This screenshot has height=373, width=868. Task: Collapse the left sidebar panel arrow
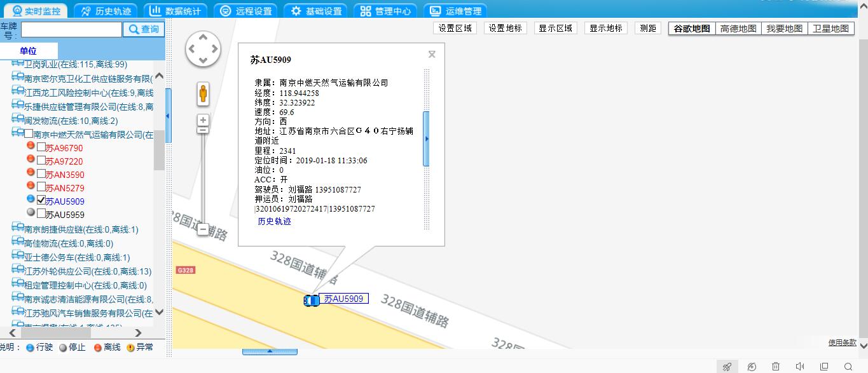tap(168, 116)
